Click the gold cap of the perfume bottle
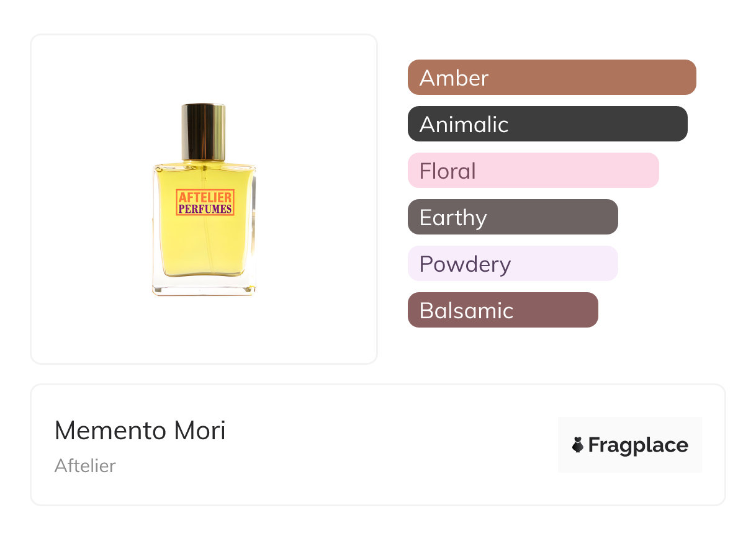The height and width of the screenshot is (536, 756). 203,132
